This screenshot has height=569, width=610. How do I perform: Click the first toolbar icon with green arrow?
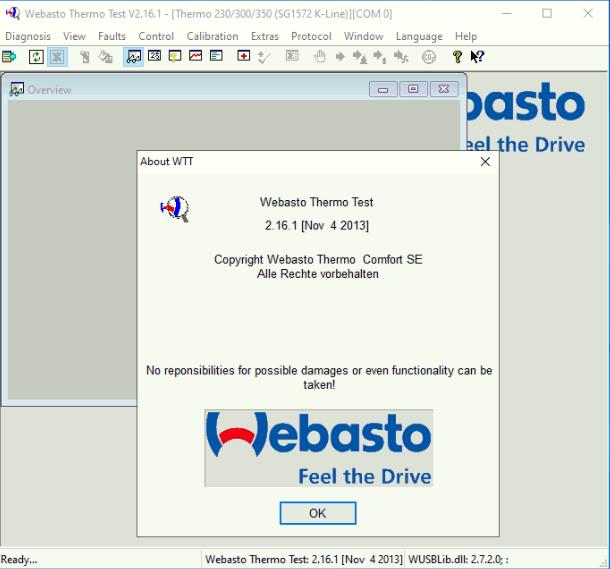[x=9, y=57]
